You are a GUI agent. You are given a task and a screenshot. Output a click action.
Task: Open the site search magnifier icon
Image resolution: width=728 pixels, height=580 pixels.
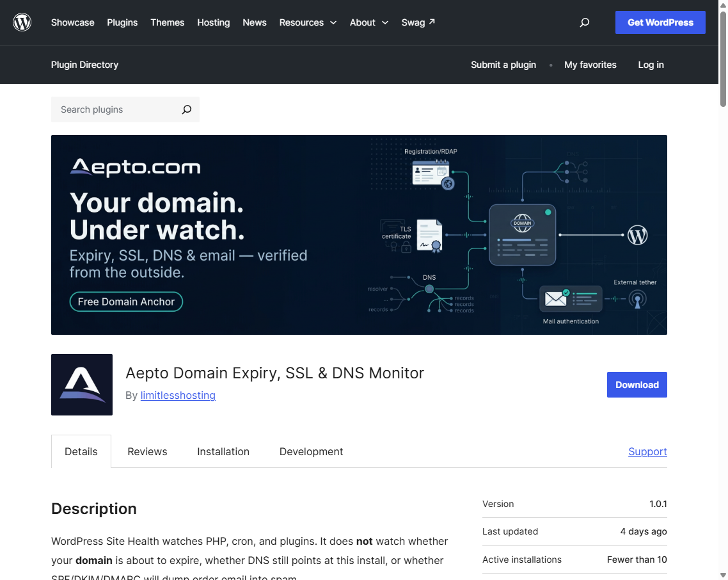[x=585, y=22]
